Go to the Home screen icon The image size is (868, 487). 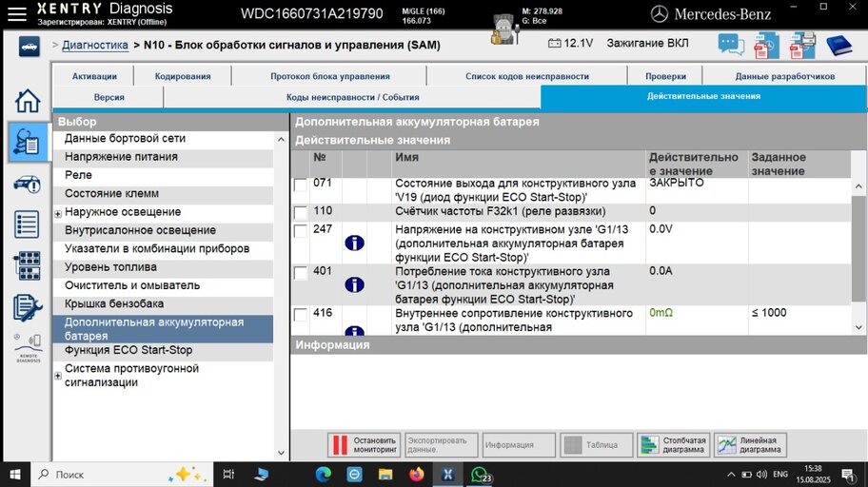coord(28,101)
